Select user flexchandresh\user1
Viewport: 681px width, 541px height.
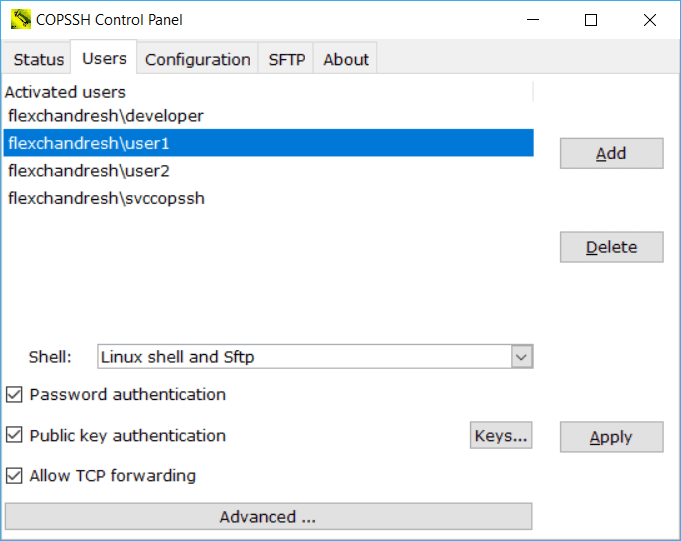click(x=268, y=143)
